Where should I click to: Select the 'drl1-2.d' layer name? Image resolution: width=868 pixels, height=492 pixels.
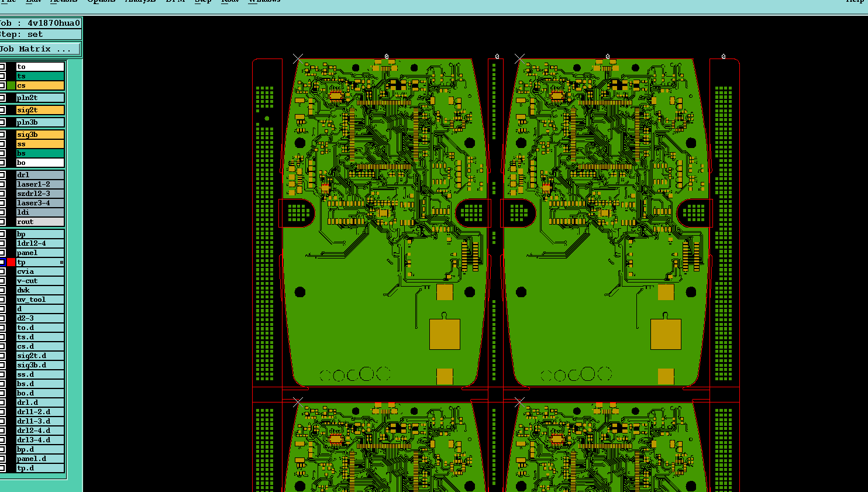[40, 412]
